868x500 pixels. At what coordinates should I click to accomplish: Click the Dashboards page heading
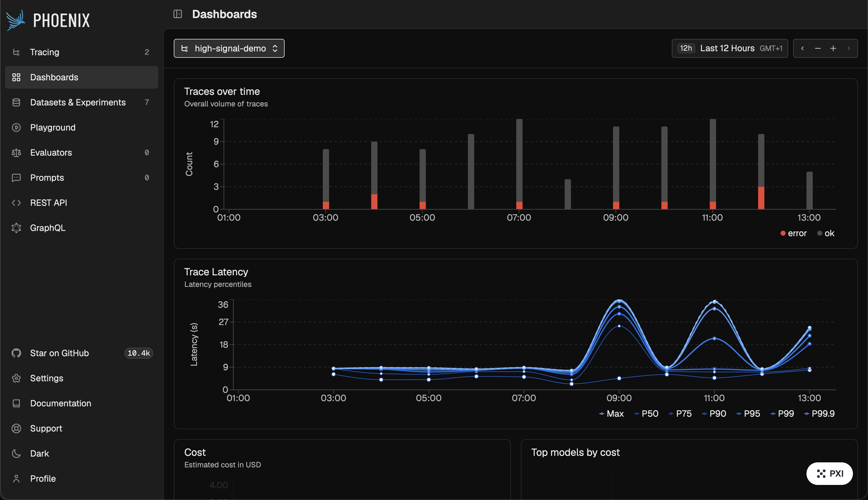[224, 14]
